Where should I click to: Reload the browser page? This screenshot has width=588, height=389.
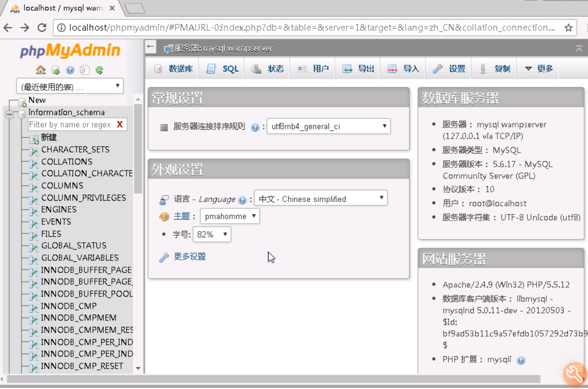[42, 28]
